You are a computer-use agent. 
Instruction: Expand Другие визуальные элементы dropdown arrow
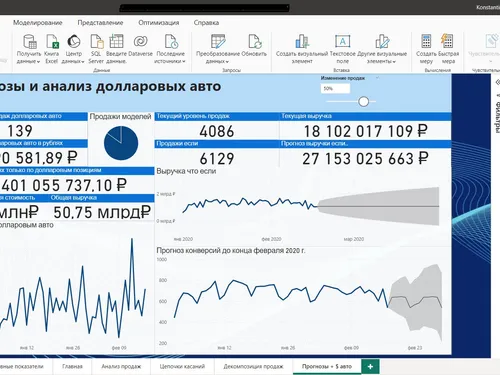(394, 62)
